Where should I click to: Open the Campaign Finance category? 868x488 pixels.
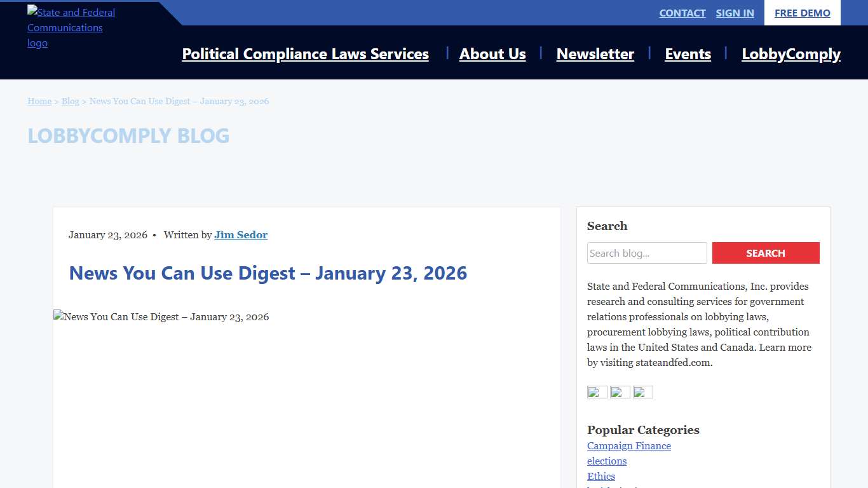(628, 445)
